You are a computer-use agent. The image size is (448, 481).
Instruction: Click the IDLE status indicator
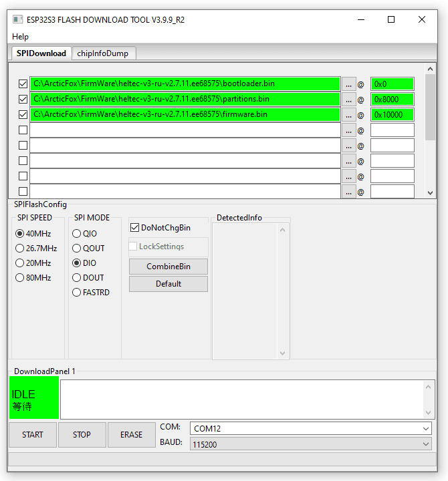(x=34, y=398)
